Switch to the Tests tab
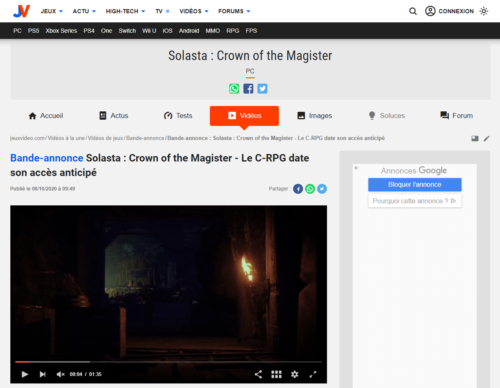 point(178,116)
